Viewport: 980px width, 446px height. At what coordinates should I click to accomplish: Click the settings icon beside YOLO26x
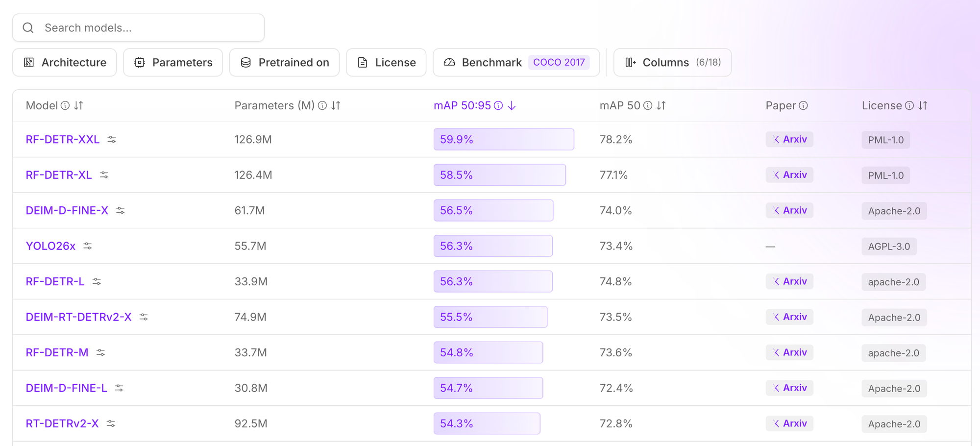click(x=88, y=246)
